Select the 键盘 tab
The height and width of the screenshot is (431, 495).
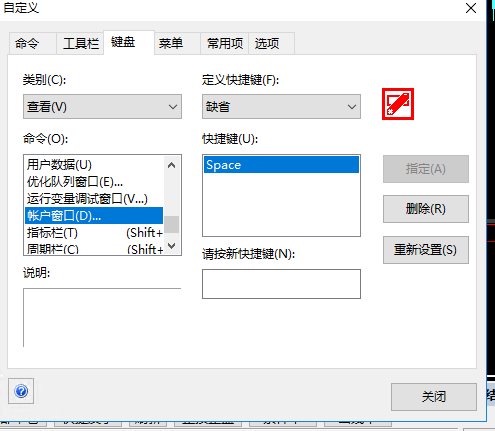(129, 42)
